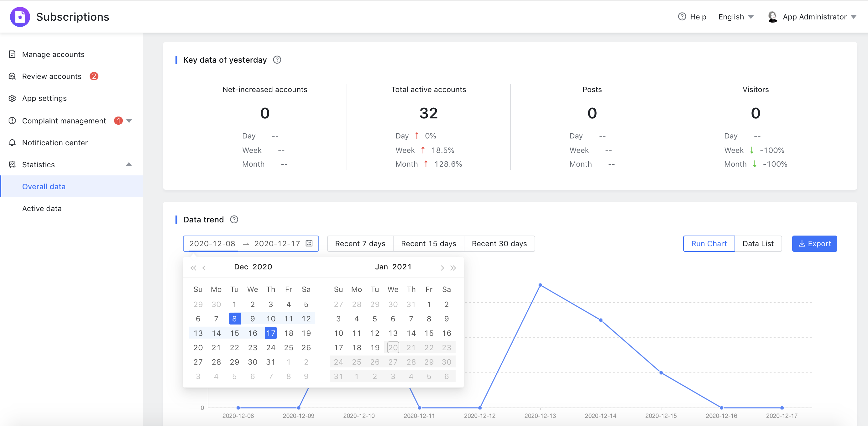
Task: Select the Recent 15 days range
Action: click(429, 243)
